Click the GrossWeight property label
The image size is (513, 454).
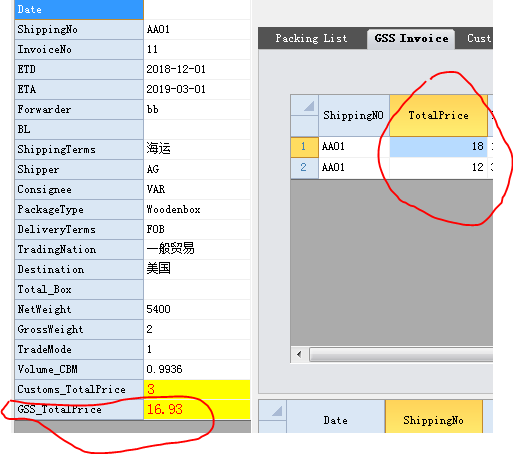pos(79,329)
